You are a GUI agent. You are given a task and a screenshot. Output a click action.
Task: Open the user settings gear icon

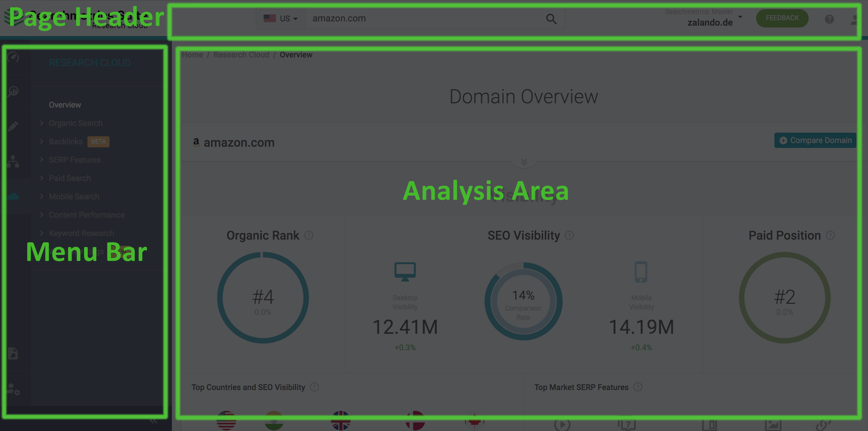point(13,389)
